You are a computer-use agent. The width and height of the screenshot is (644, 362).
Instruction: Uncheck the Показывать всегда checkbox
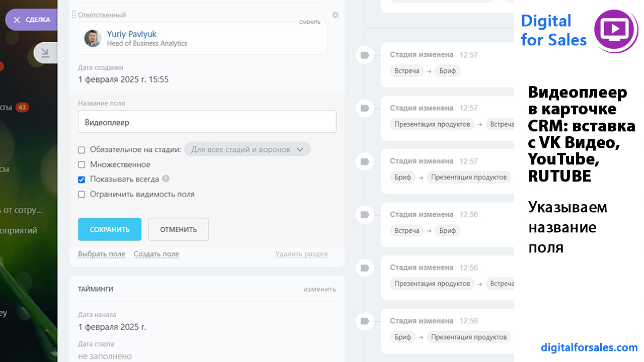[82, 179]
